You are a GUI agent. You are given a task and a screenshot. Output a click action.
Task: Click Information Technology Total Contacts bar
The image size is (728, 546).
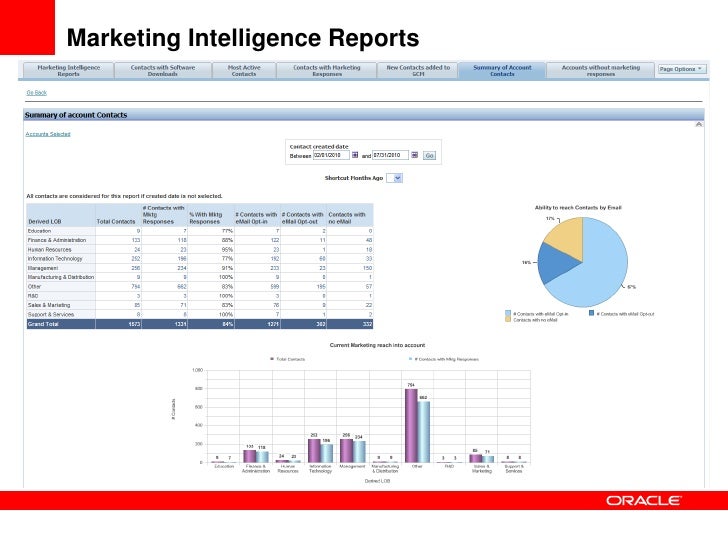[x=314, y=451]
